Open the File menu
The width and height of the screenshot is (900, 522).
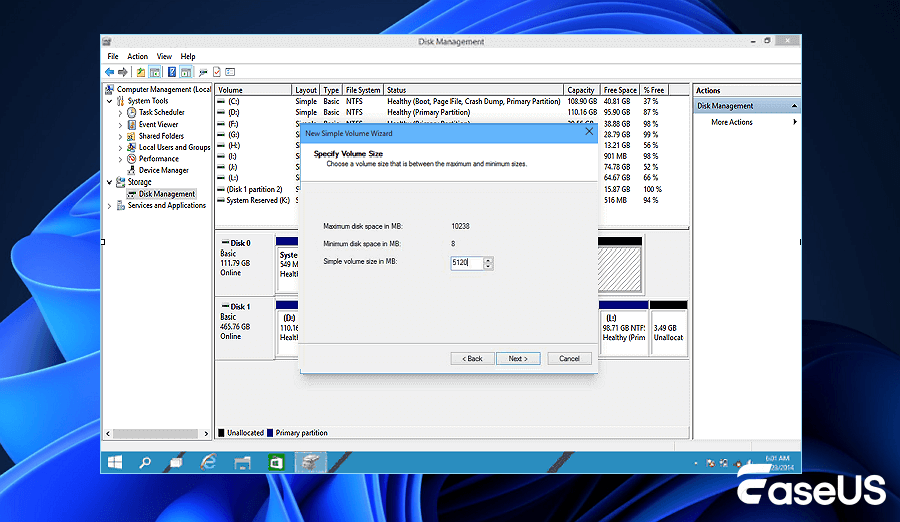(112, 56)
